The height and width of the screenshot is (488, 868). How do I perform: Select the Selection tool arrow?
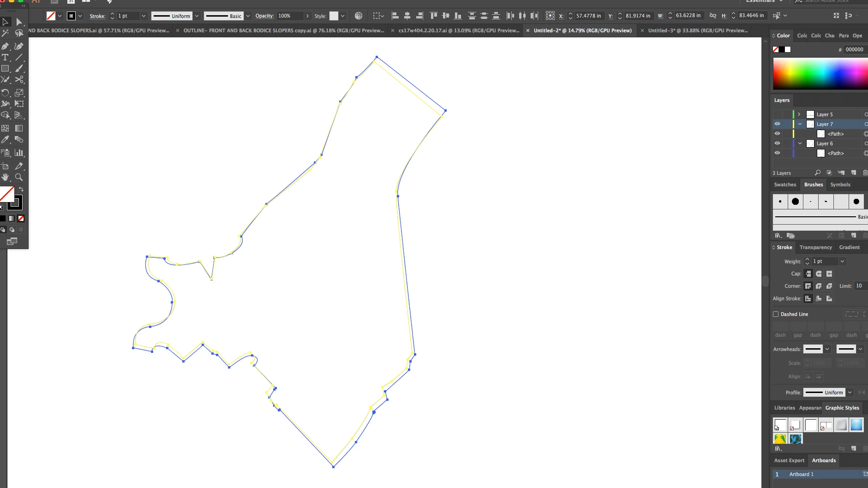[x=6, y=22]
